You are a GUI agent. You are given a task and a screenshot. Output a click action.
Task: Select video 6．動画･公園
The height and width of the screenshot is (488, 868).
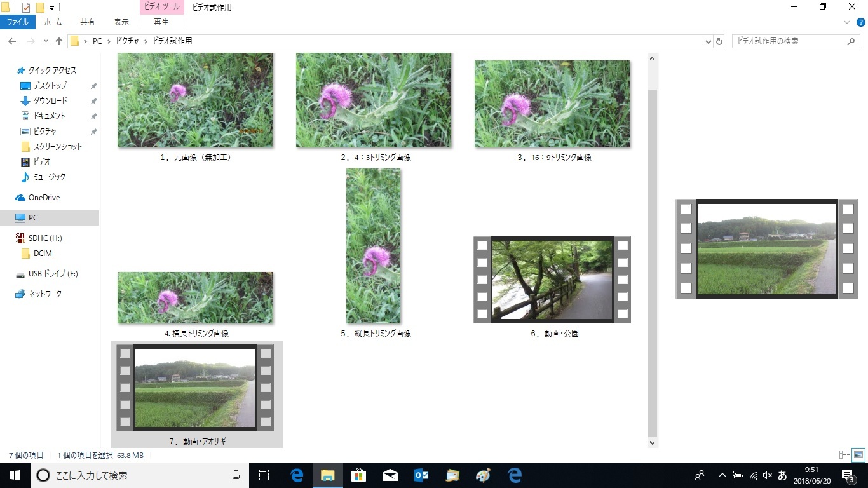coord(552,280)
